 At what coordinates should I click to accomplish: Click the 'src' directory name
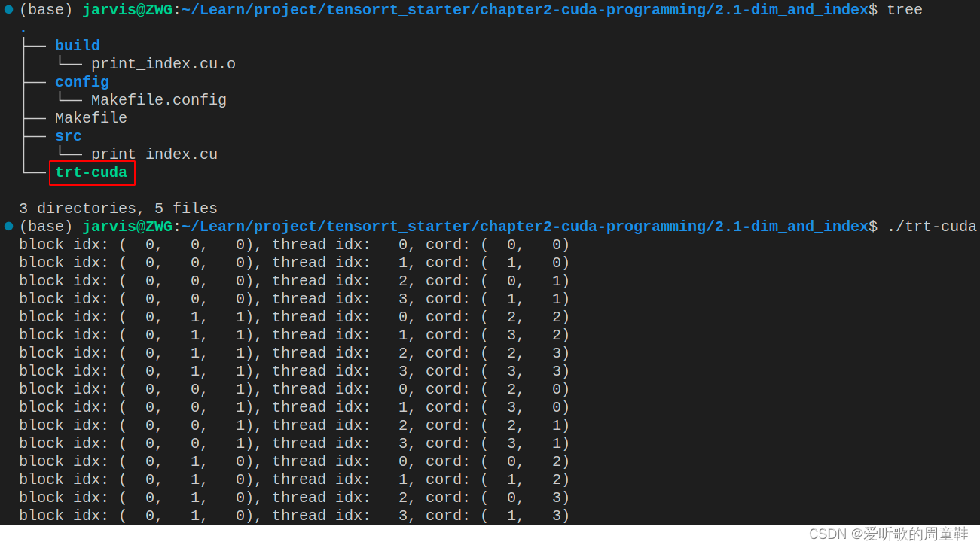(69, 136)
